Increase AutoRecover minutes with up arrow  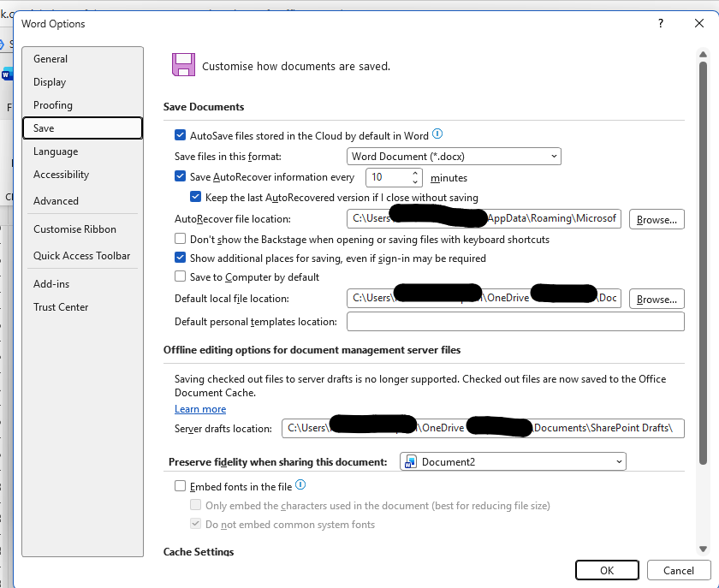[x=415, y=174]
